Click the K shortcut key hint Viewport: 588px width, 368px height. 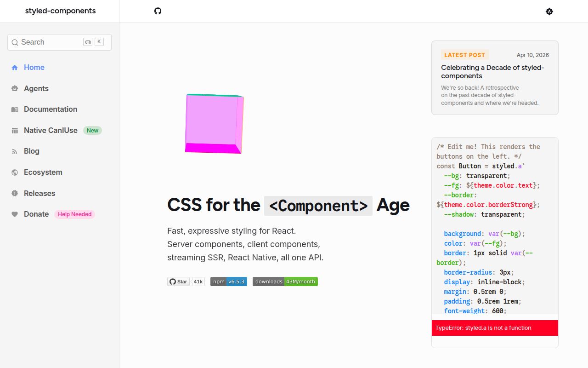point(99,42)
